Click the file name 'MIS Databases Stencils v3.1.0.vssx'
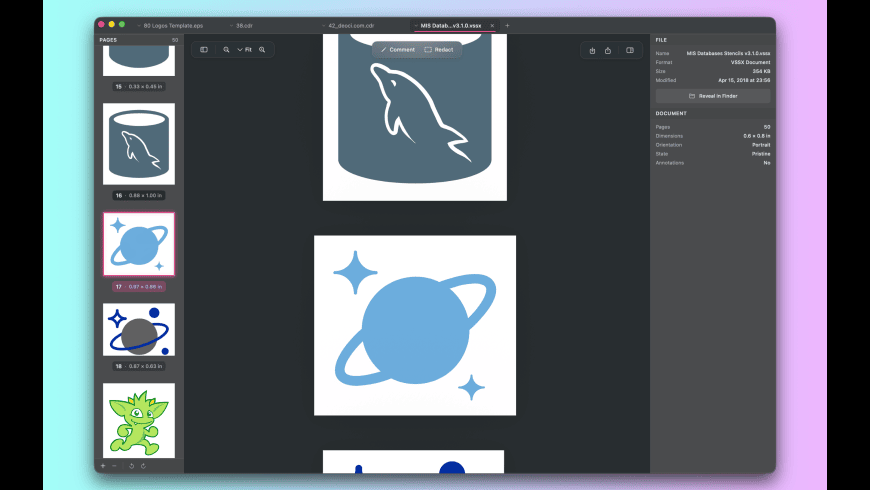 (x=728, y=53)
